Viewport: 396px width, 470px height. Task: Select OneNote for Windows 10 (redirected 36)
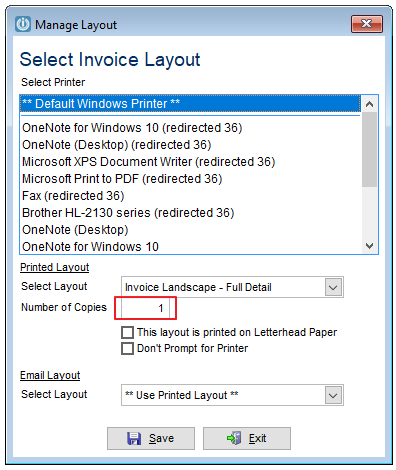pos(190,128)
